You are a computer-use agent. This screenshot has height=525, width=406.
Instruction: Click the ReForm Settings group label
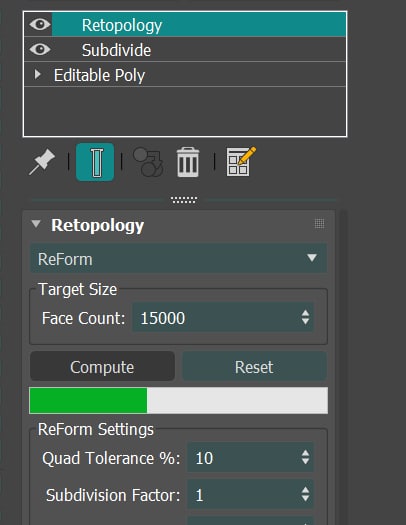coord(96,429)
